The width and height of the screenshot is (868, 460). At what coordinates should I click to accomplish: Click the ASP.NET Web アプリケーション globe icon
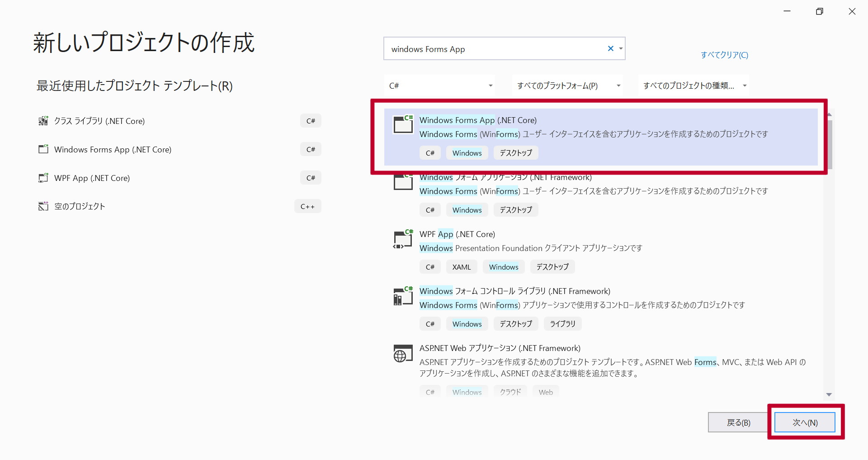(x=403, y=353)
